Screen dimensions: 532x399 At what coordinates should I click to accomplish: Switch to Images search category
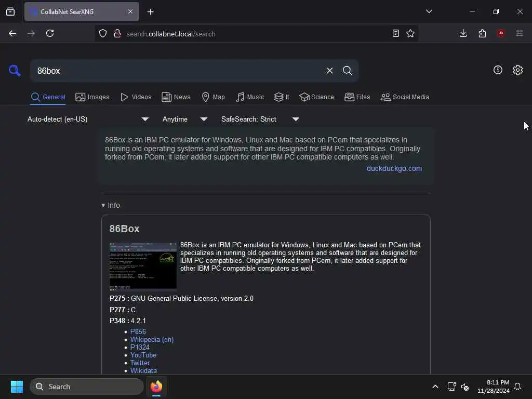92,97
